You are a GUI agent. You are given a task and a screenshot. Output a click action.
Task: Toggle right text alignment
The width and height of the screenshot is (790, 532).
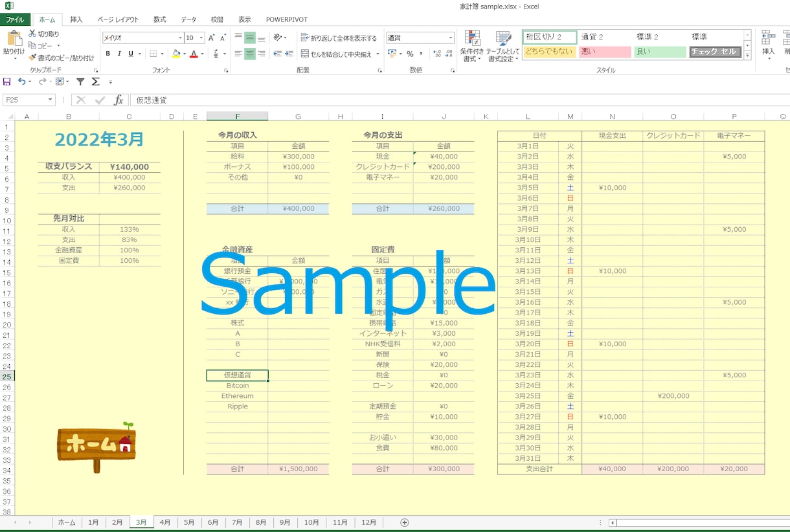pos(261,54)
